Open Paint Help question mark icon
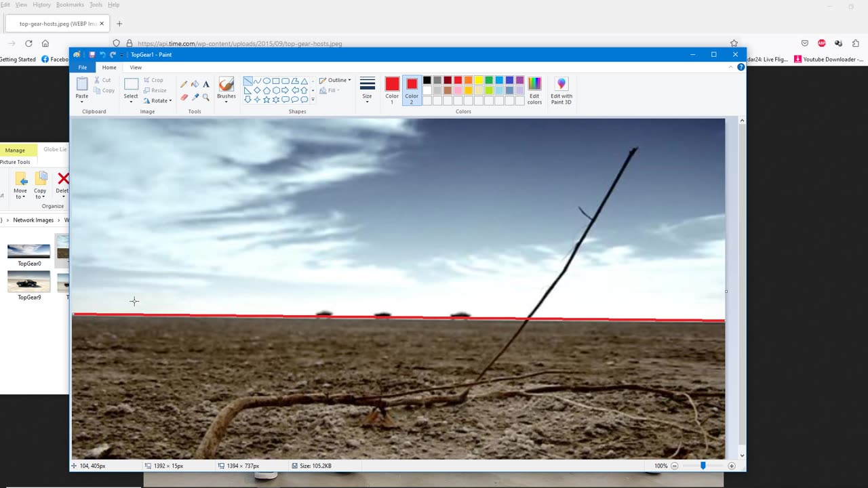868x488 pixels. pyautogui.click(x=741, y=67)
